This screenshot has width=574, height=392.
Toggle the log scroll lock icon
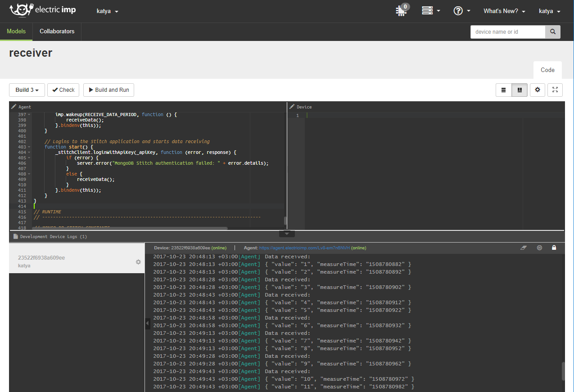554,248
